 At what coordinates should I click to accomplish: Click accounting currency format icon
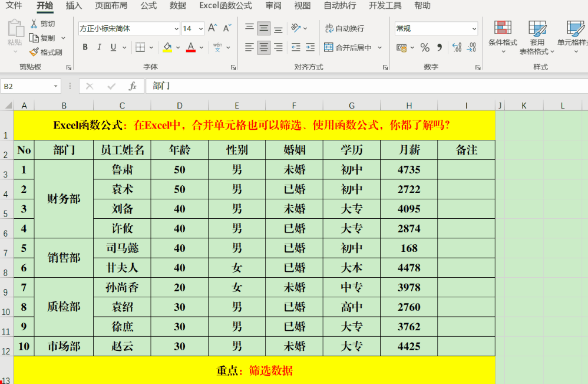(x=401, y=48)
